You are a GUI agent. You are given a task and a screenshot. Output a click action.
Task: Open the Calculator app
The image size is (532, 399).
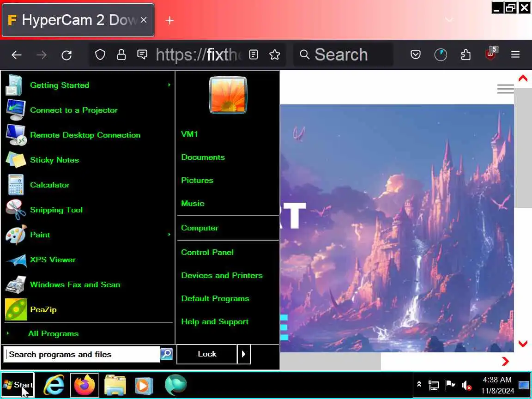pyautogui.click(x=88, y=185)
